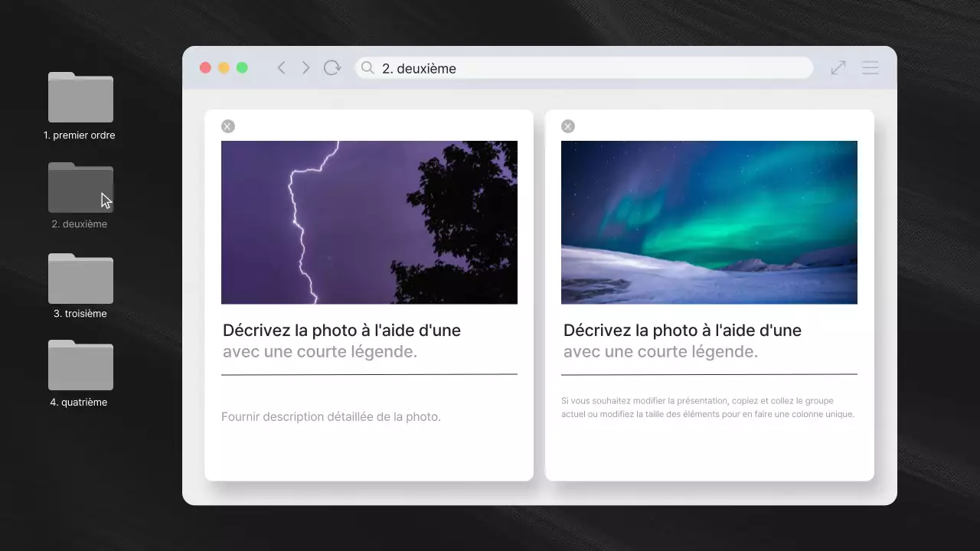980x551 pixels.
Task: Select the forward navigation arrow
Action: (x=305, y=67)
